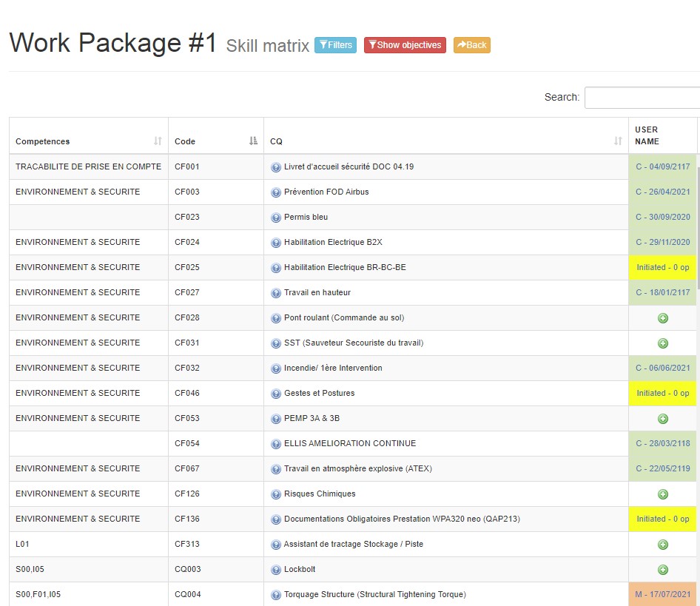Click green plus icon in PEMP 3A & 3B row
The image size is (700, 606).
(663, 419)
